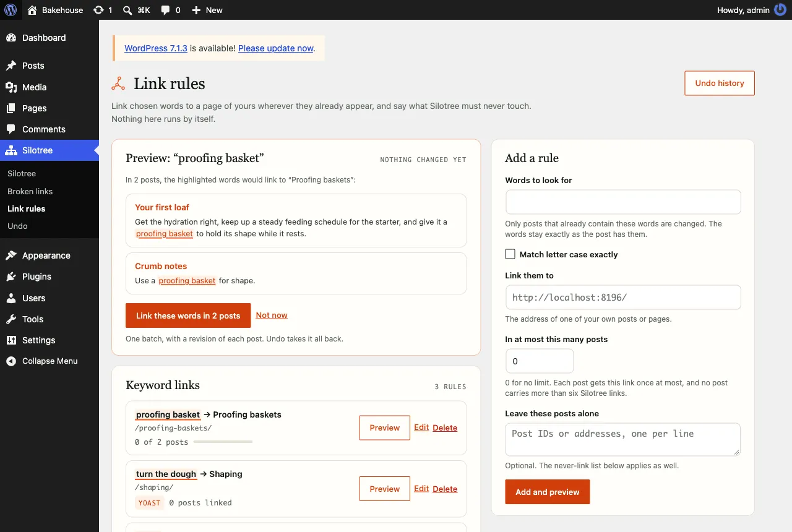Image resolution: width=792 pixels, height=532 pixels.
Task: Focus the Words to look for field
Action: [623, 202]
